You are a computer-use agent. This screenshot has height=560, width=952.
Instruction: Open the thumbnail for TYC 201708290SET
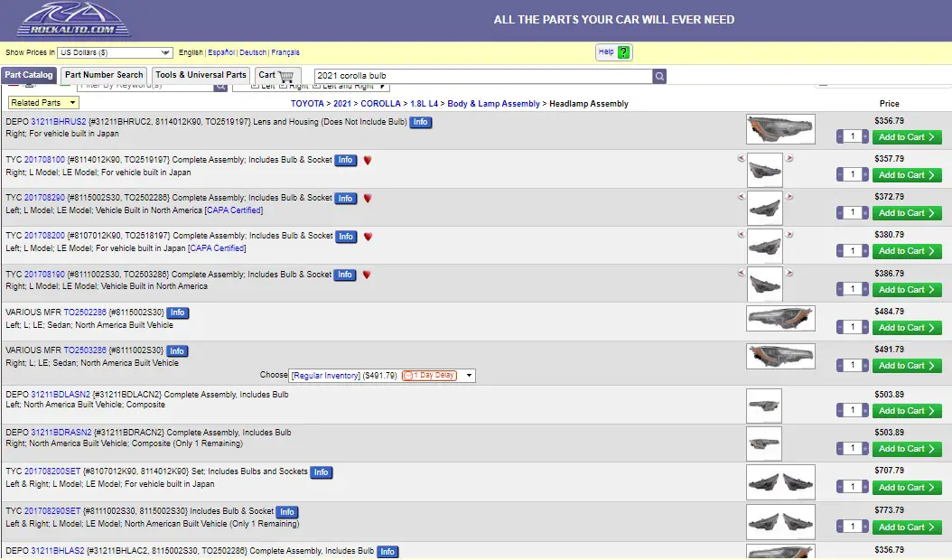pyautogui.click(x=780, y=522)
